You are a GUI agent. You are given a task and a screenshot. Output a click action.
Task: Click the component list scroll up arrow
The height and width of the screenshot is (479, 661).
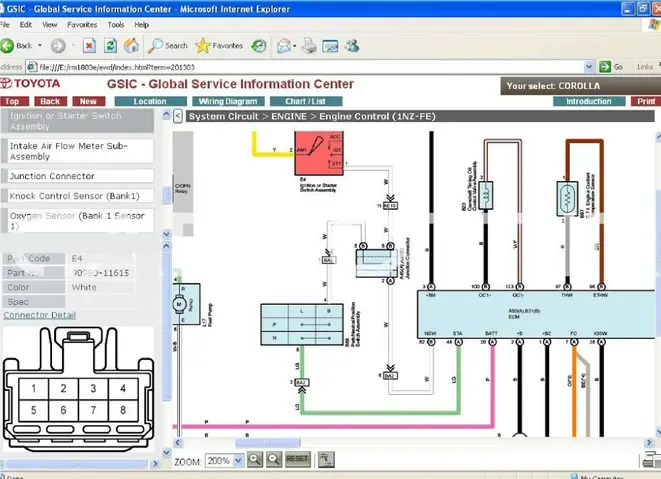coord(167,115)
